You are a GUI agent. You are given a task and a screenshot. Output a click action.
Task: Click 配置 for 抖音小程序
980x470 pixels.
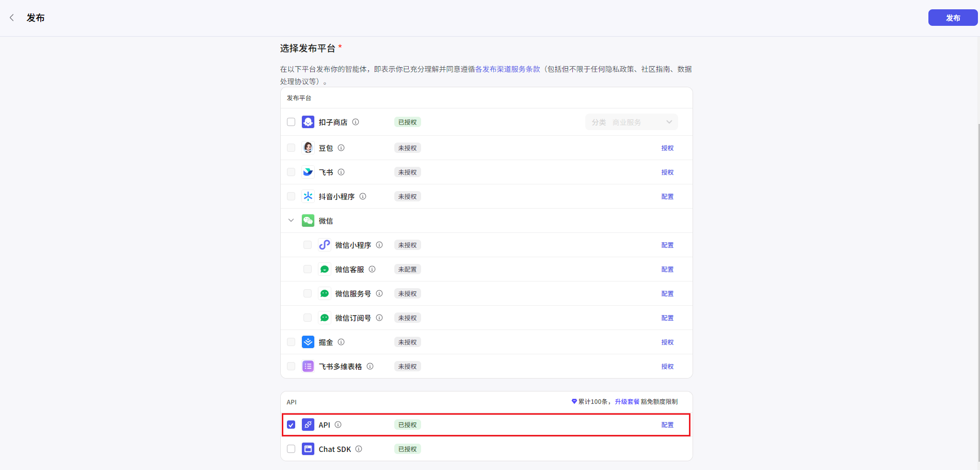667,196
